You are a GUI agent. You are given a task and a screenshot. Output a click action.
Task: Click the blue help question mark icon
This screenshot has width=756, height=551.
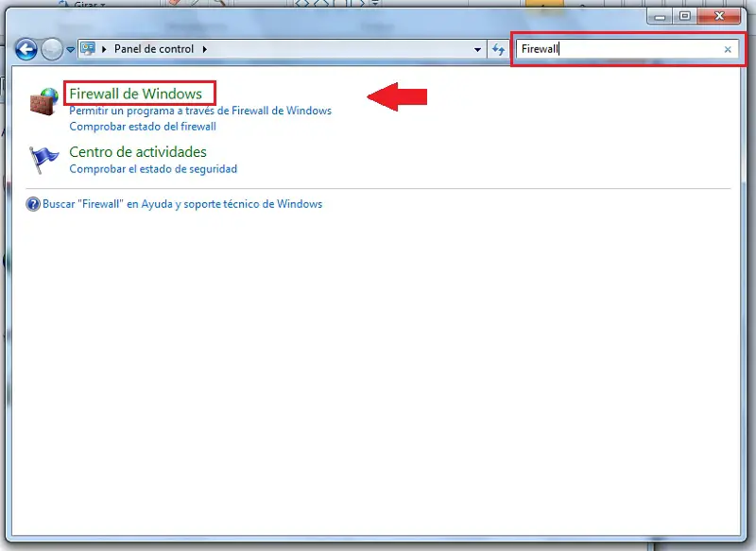point(33,204)
